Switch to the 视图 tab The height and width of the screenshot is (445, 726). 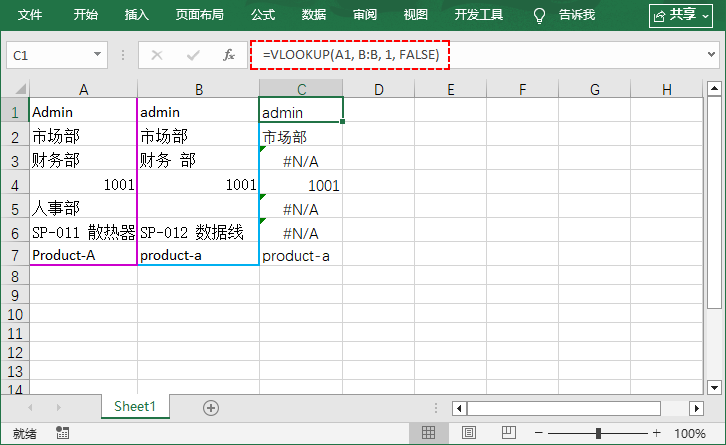[x=415, y=15]
